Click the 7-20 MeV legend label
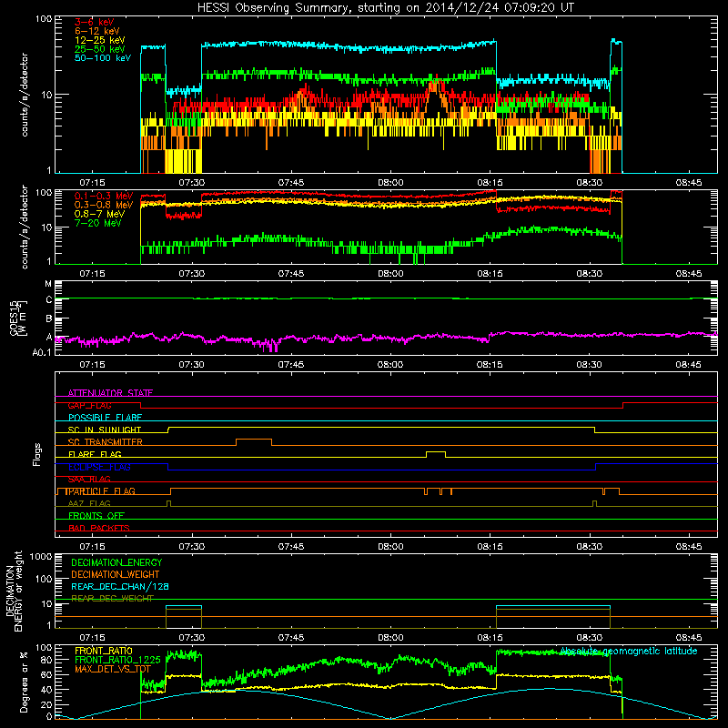728x728 pixels. (x=98, y=223)
